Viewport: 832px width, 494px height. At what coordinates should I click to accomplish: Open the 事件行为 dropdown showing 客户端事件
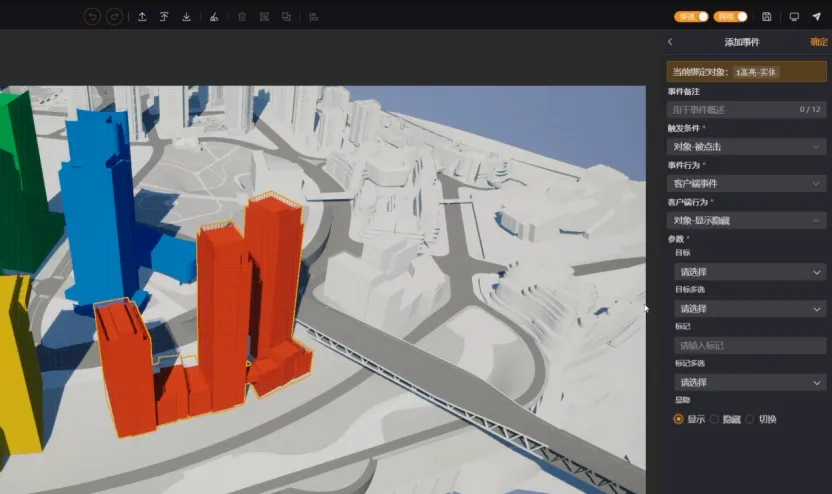[x=746, y=184]
